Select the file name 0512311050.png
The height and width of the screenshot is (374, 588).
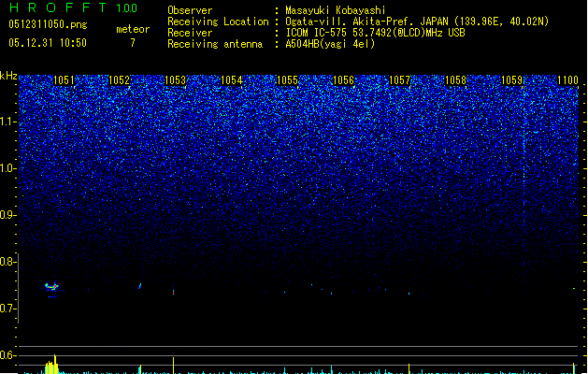click(x=48, y=24)
